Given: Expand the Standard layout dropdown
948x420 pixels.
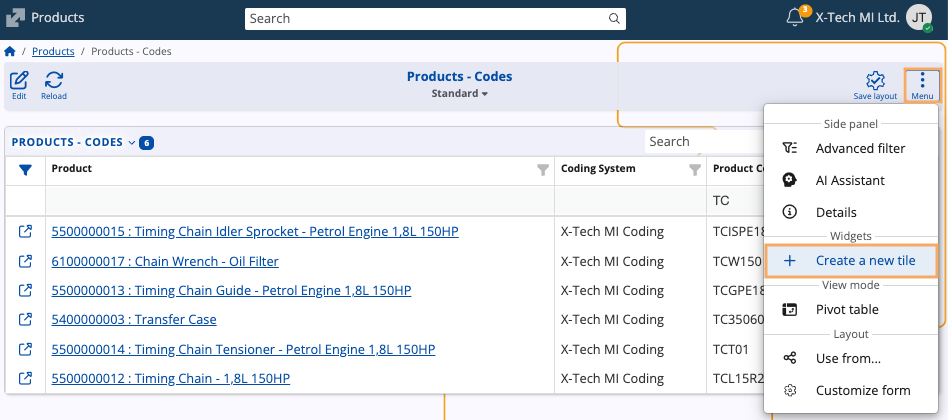Looking at the screenshot, I should coord(460,94).
